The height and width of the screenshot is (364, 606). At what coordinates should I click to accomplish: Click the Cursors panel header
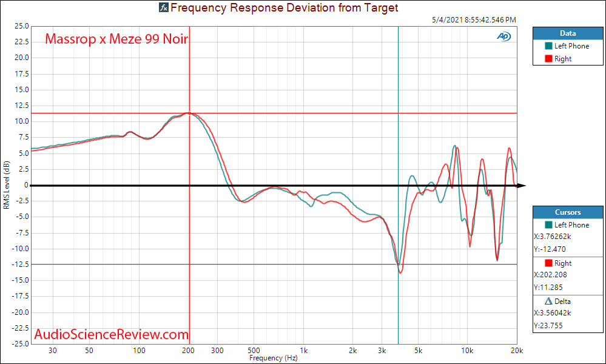(x=568, y=212)
